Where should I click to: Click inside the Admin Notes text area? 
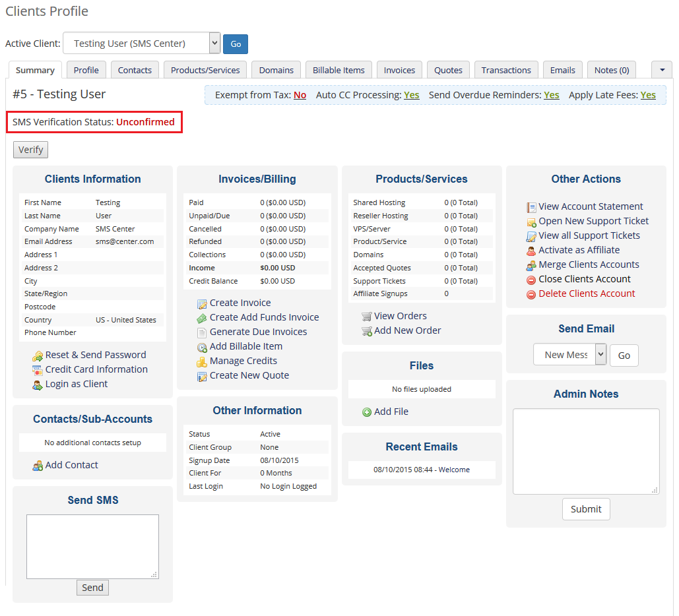point(586,452)
